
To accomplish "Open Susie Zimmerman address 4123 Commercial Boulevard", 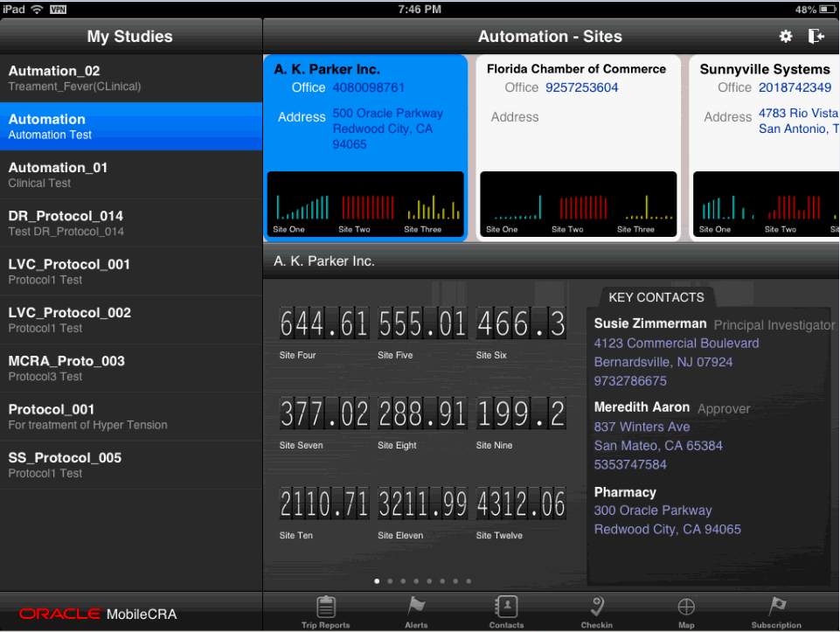I will pyautogui.click(x=676, y=344).
